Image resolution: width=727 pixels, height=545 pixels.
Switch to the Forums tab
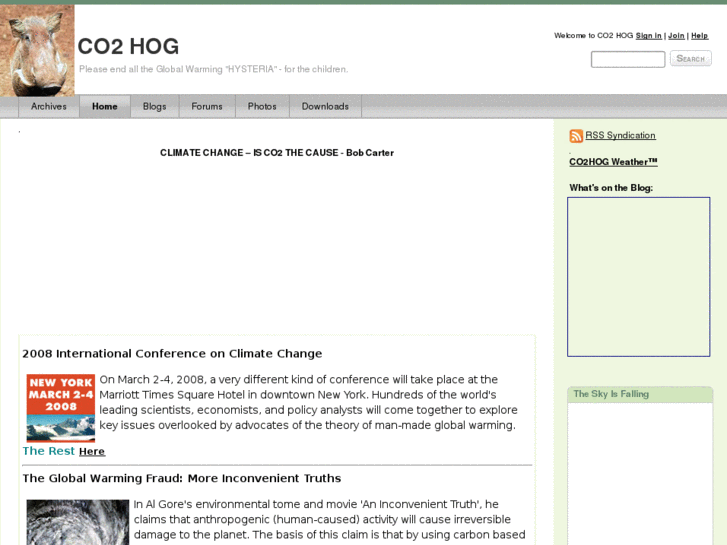click(207, 106)
